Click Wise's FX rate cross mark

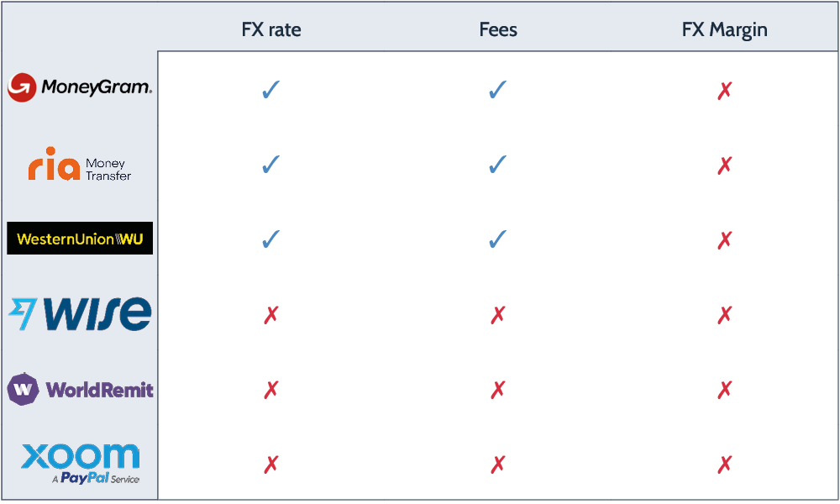(x=270, y=316)
